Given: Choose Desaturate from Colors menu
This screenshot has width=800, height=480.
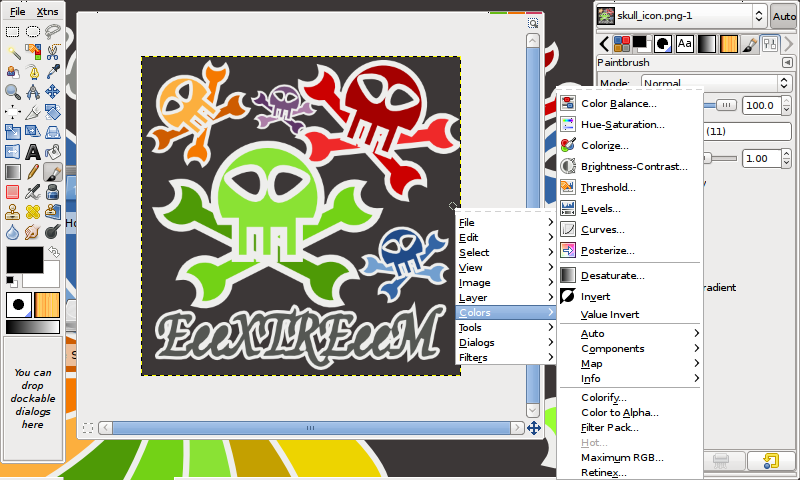Looking at the screenshot, I should pyautogui.click(x=629, y=275).
